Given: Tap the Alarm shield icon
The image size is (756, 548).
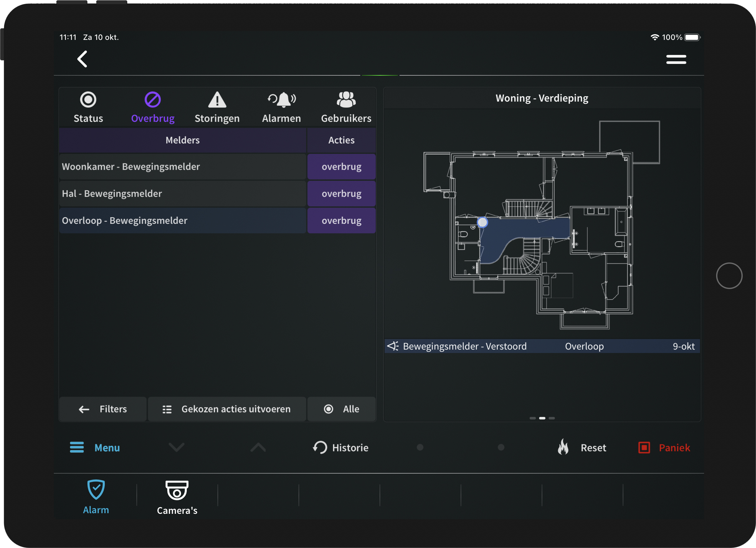Looking at the screenshot, I should (x=96, y=490).
